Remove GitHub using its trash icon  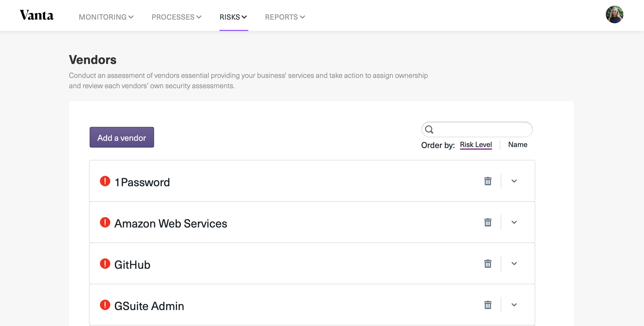tap(488, 264)
